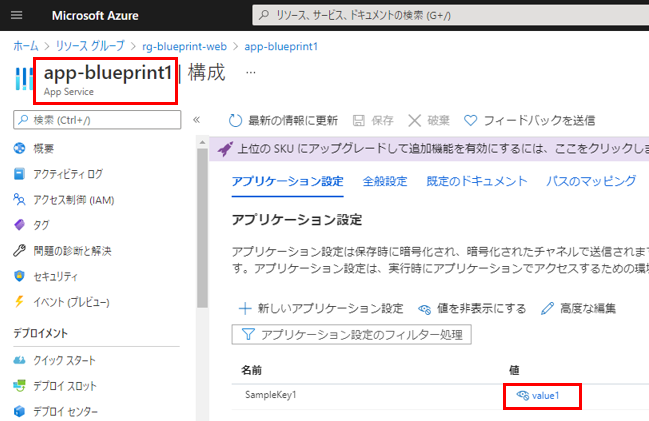The width and height of the screenshot is (649, 421).
Task: Click the deployment slots icon
Action: [19, 386]
